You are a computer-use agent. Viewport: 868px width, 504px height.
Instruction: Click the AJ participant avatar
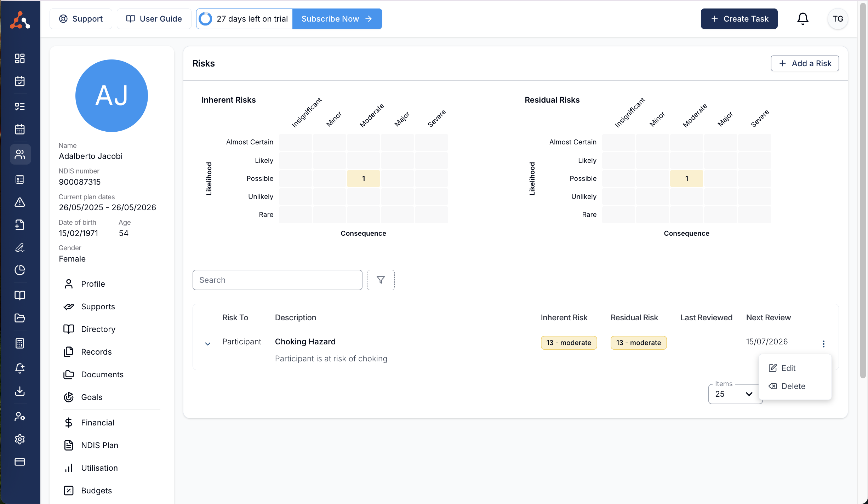[x=112, y=96]
